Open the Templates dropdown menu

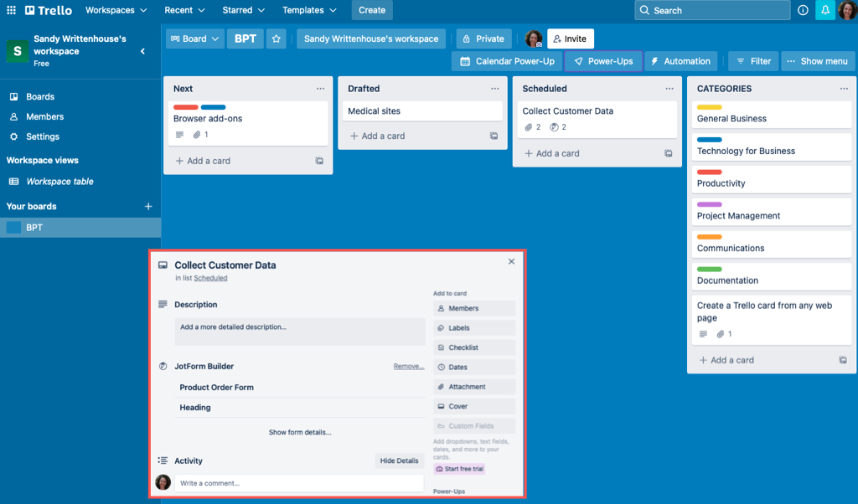pos(309,10)
